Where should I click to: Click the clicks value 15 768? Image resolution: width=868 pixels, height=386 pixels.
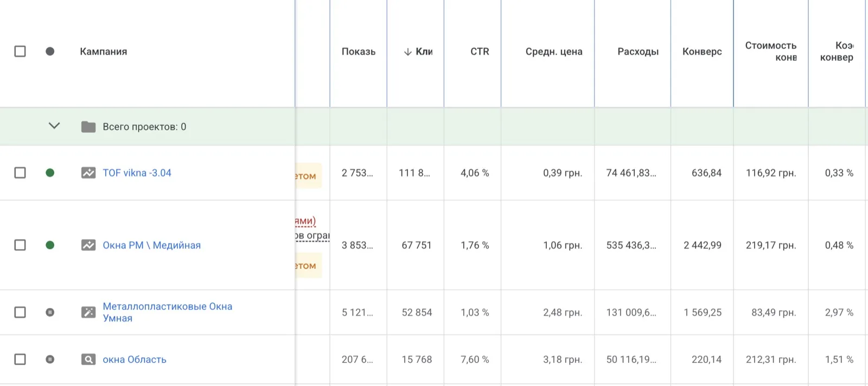coord(417,359)
